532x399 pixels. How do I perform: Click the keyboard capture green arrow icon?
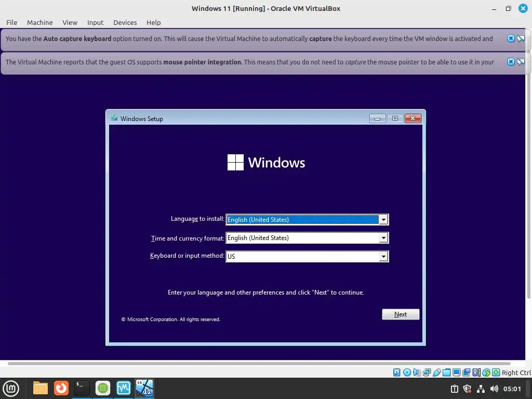496,373
